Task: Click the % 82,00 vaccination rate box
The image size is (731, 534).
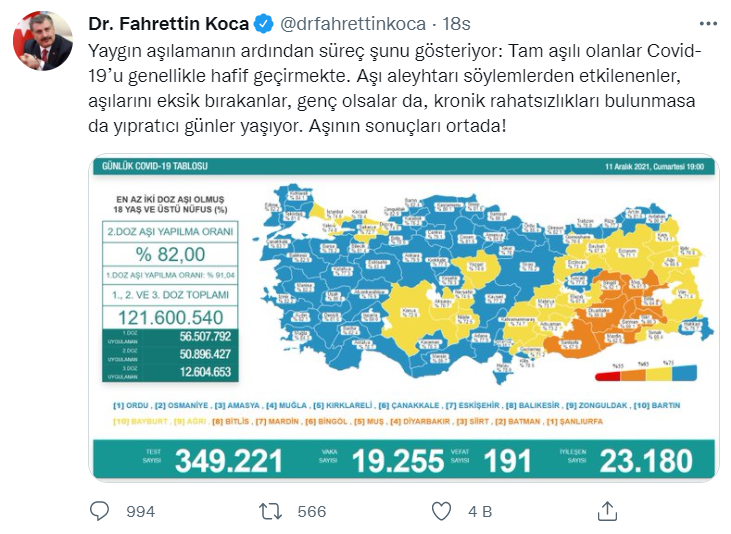Action: pos(171,254)
